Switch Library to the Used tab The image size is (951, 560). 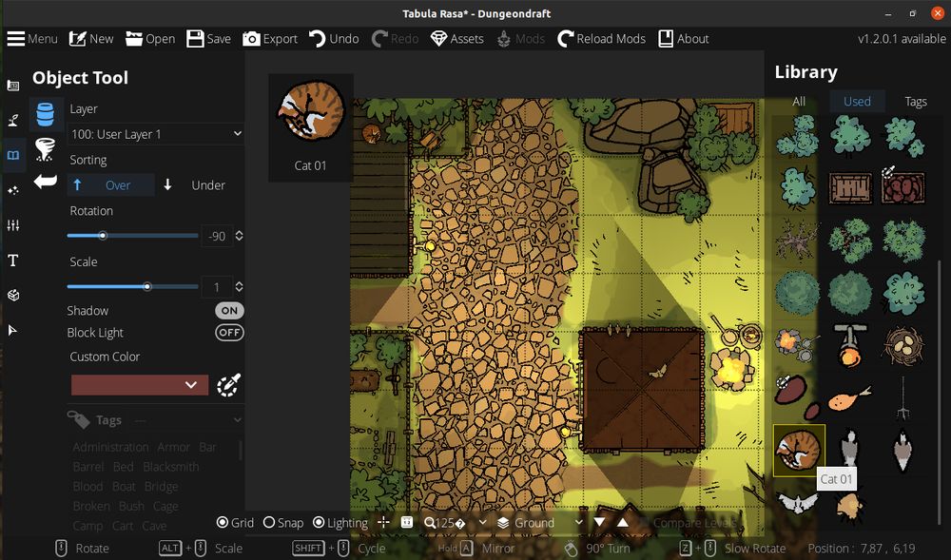click(x=857, y=101)
